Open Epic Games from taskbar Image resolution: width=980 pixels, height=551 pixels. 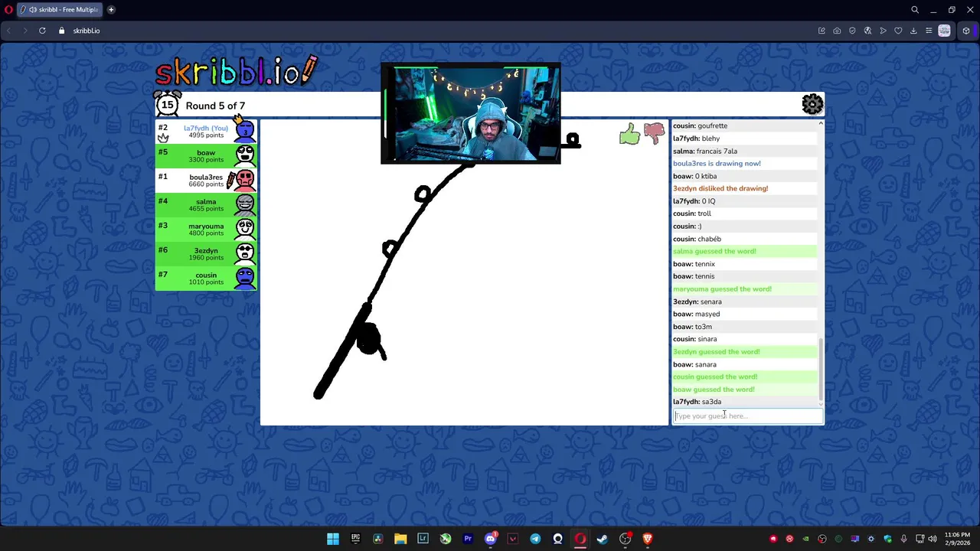355,539
